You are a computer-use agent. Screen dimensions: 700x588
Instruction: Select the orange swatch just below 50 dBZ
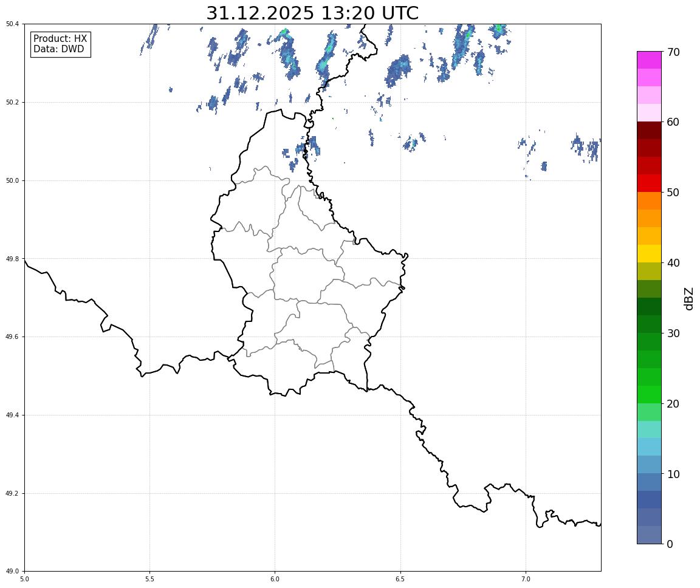649,201
